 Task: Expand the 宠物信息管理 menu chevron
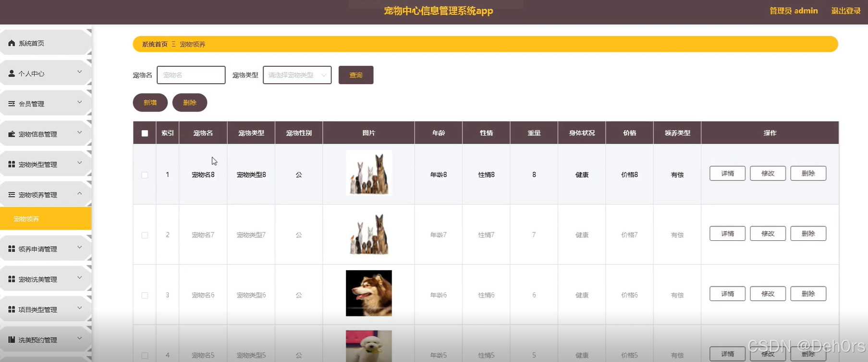coord(80,133)
